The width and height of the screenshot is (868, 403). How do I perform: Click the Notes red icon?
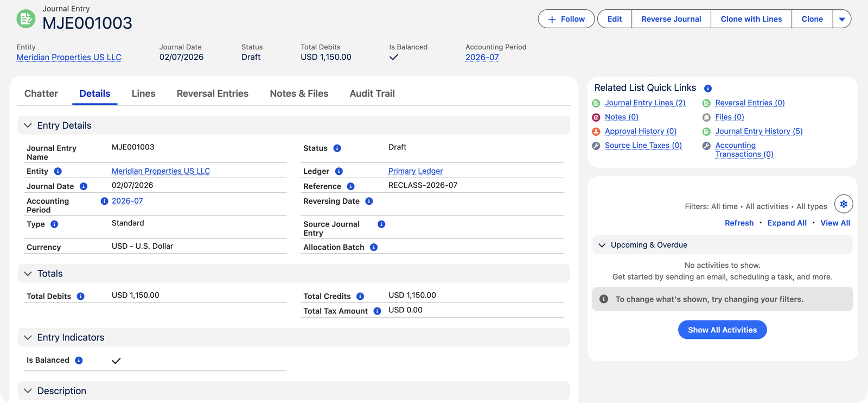coord(596,117)
